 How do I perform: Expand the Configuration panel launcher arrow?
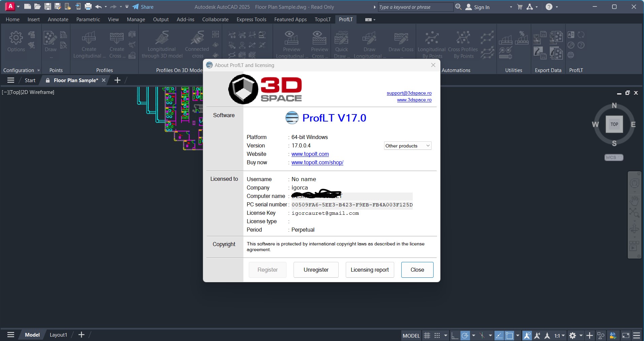click(38, 70)
